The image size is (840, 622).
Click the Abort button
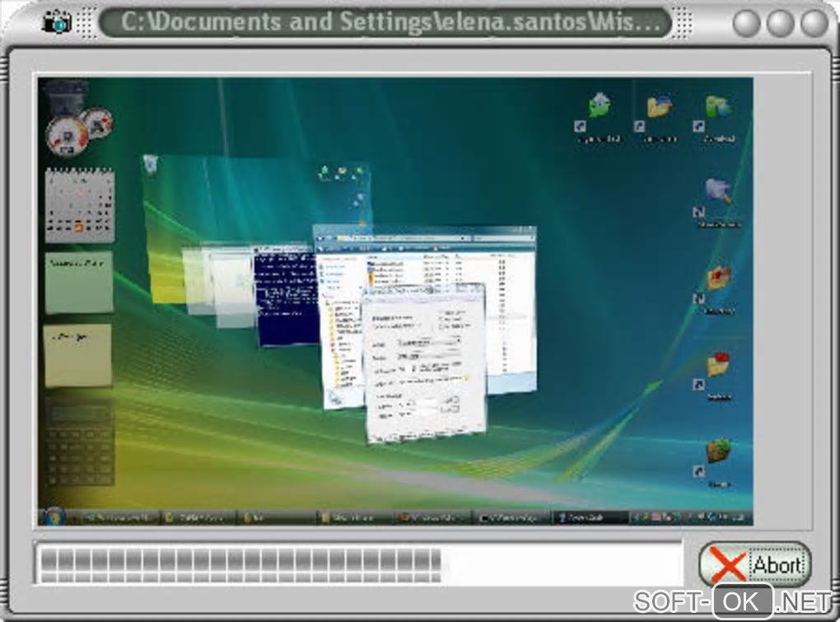(x=754, y=564)
